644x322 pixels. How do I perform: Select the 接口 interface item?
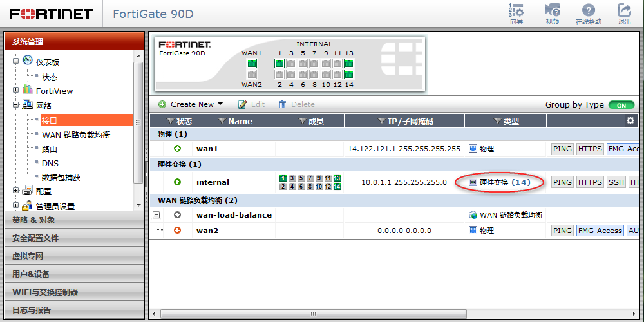tap(86, 120)
